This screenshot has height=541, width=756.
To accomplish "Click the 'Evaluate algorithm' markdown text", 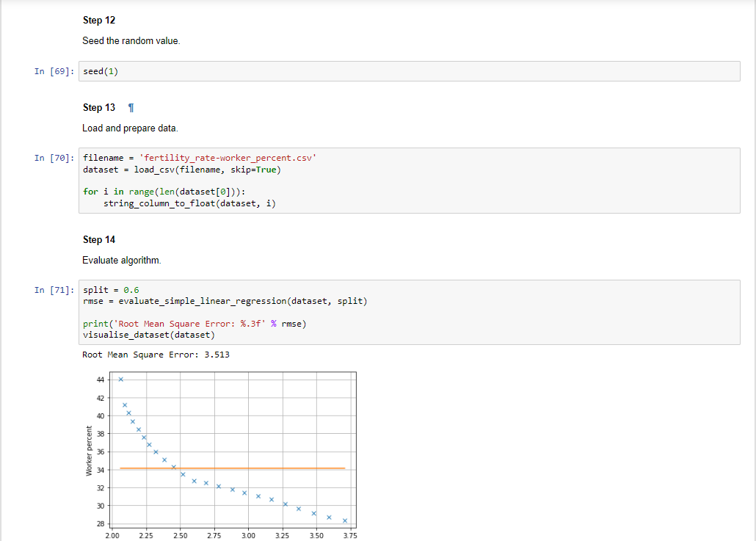I will click(x=117, y=260).
